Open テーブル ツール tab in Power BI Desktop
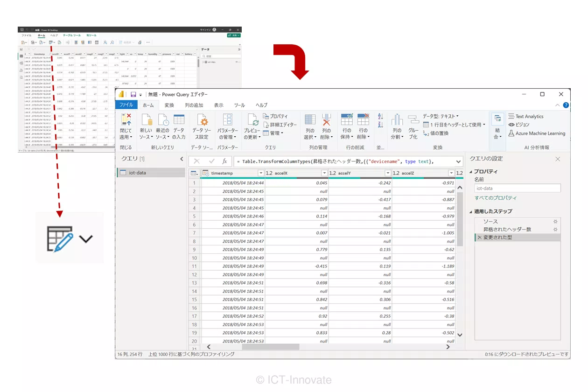The height and width of the screenshot is (392, 588). (72, 35)
